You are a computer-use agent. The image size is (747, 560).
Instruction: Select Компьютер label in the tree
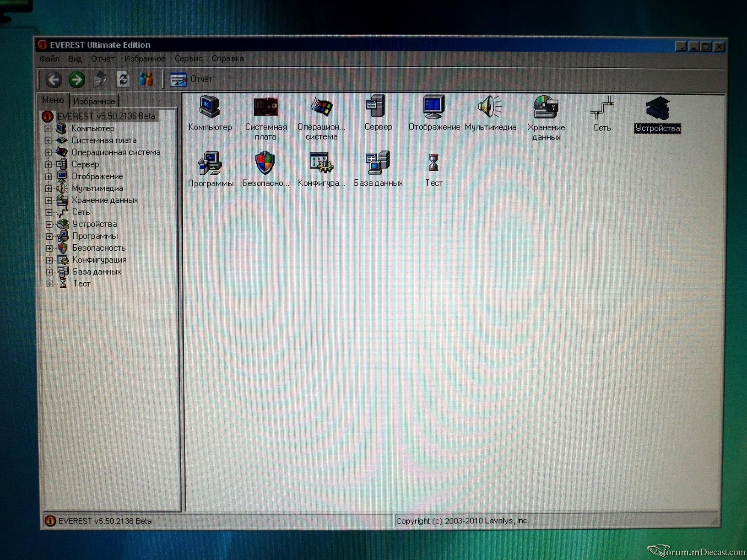point(93,129)
